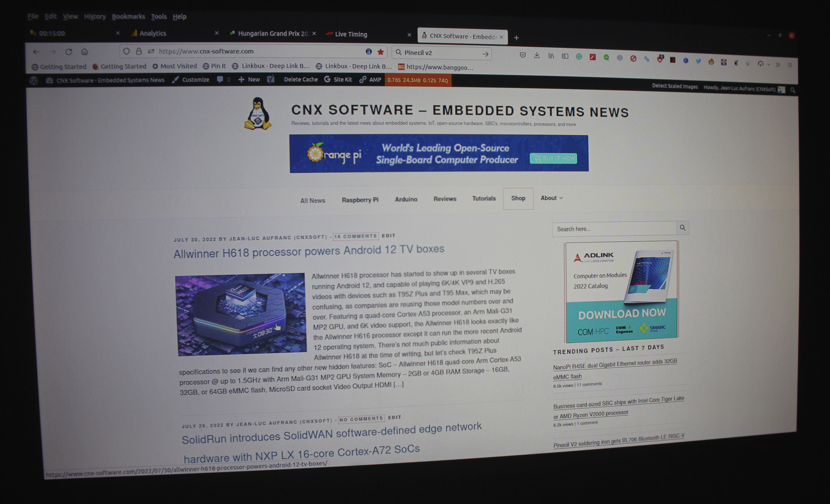The image size is (830, 504).
Task: Open Site Kit from the admin bar
Action: coord(338,80)
